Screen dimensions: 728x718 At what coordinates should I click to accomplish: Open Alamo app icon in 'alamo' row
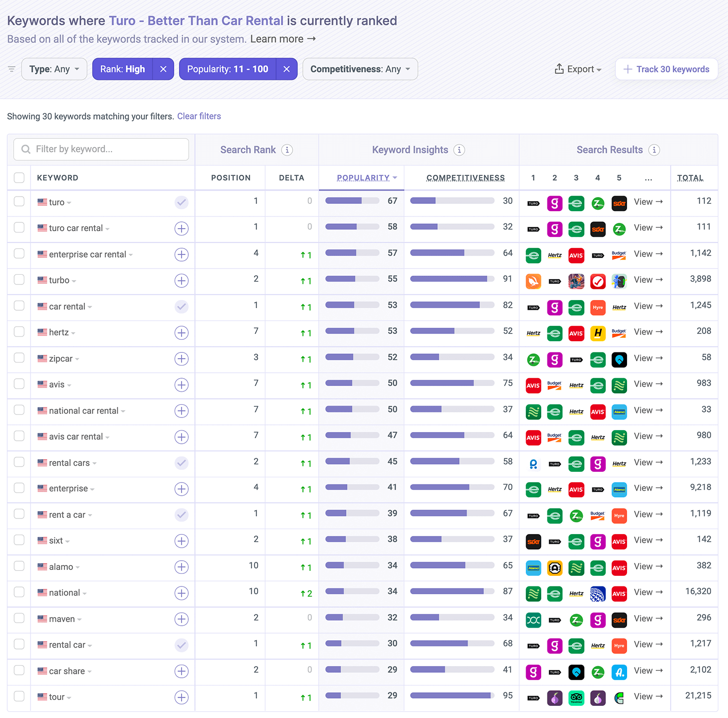533,568
